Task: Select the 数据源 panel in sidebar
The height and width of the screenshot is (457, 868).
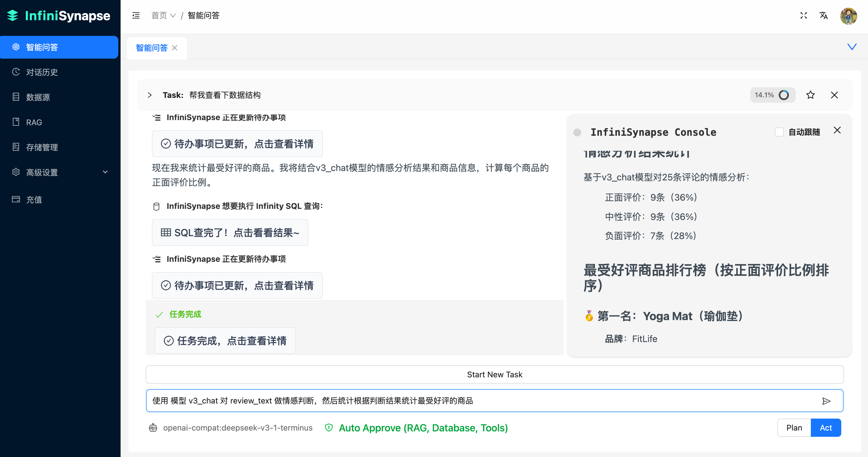Action: pos(38,97)
